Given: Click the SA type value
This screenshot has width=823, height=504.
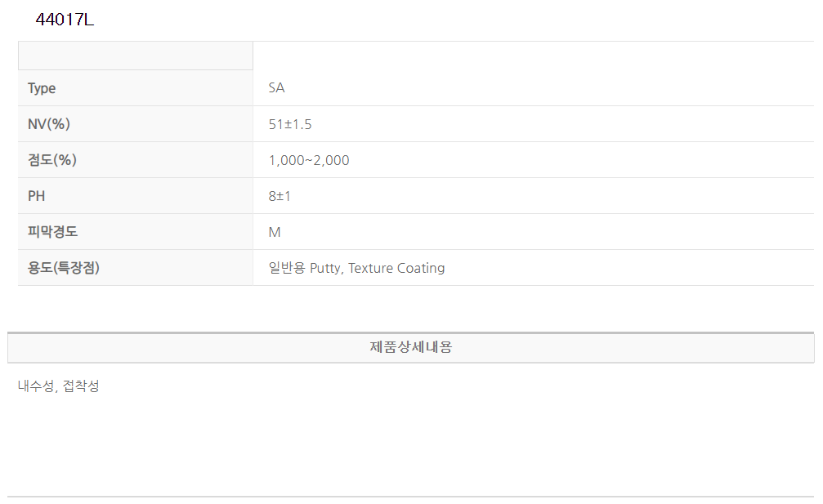Looking at the screenshot, I should click(x=276, y=88).
